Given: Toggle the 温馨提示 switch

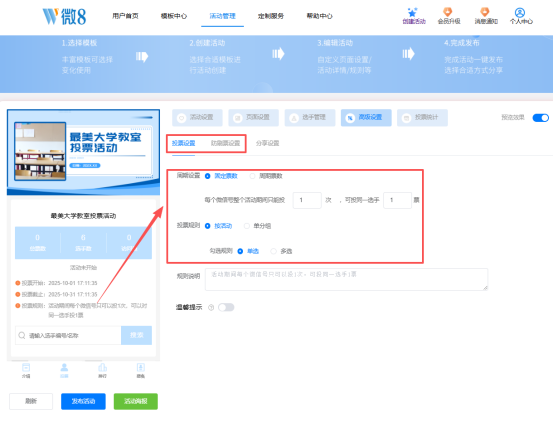Looking at the screenshot, I should 226,307.
